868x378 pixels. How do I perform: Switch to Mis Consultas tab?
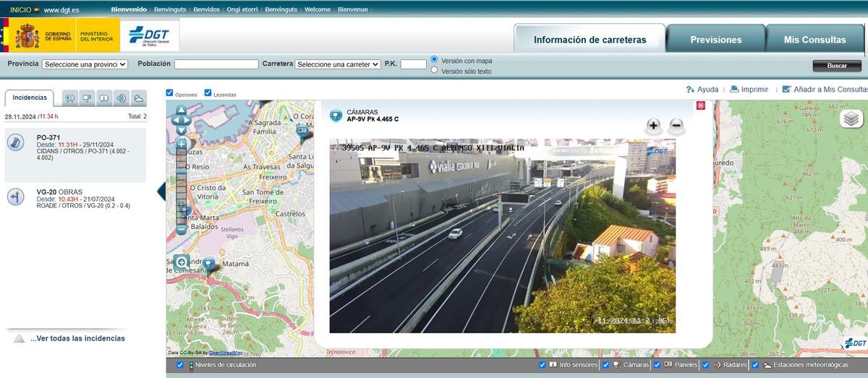click(815, 39)
